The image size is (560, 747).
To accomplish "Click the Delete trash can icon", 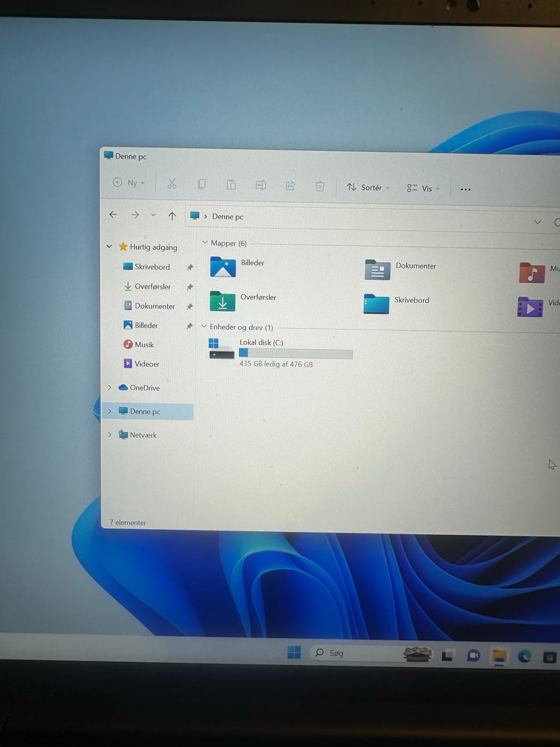I will click(x=320, y=186).
